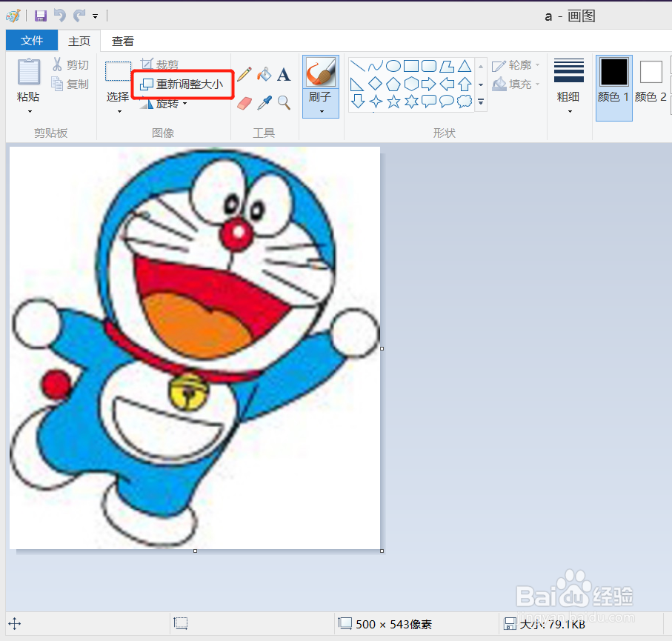The height and width of the screenshot is (641, 672).
Task: Open the 填充 fill dropdown
Action: [516, 84]
